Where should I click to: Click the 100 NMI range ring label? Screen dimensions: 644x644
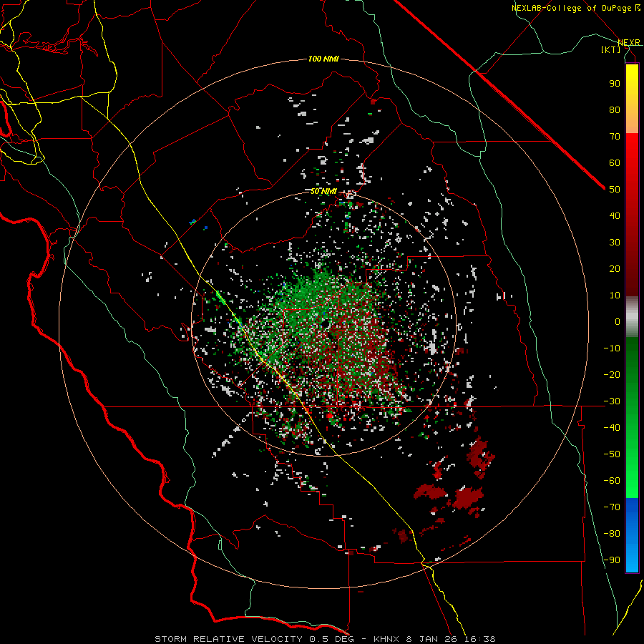coord(323,59)
